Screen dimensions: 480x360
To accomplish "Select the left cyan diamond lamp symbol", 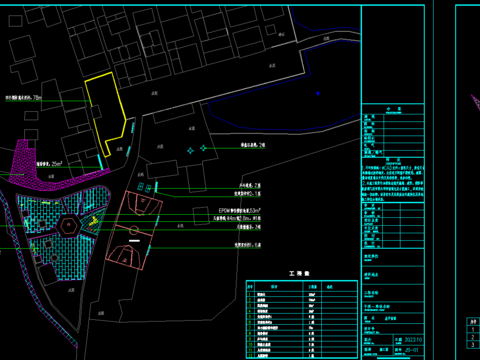I will pyautogui.click(x=190, y=151).
